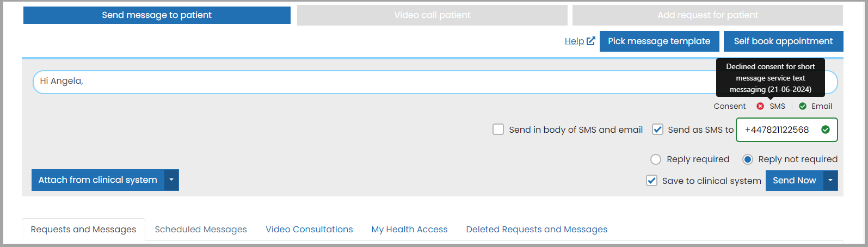Click the external link icon beside Help

[591, 41]
